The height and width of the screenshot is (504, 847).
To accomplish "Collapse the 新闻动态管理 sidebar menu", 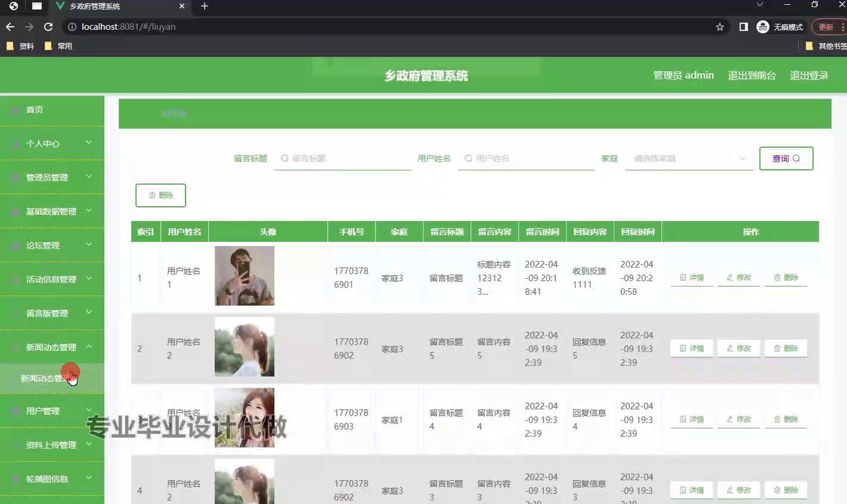I will [52, 347].
